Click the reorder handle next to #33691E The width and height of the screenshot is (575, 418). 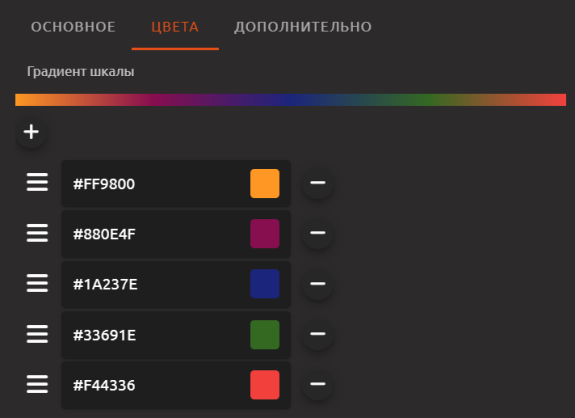[x=37, y=334]
